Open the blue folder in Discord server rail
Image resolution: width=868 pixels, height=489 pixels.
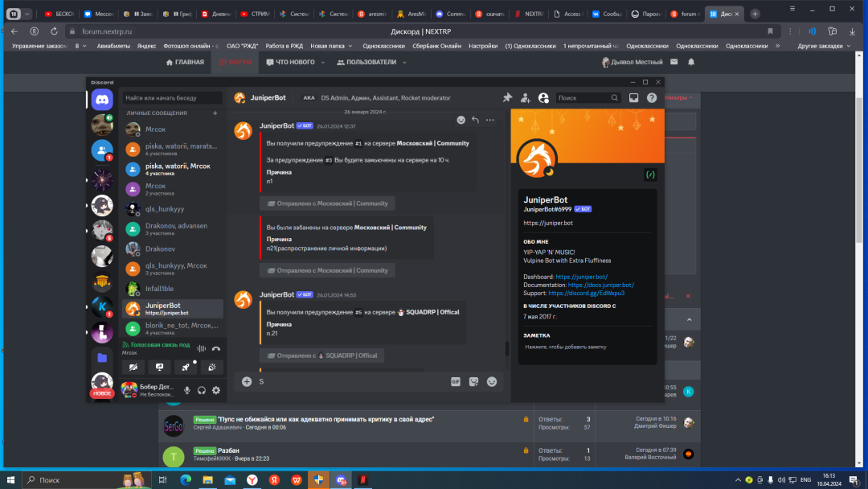(102, 358)
